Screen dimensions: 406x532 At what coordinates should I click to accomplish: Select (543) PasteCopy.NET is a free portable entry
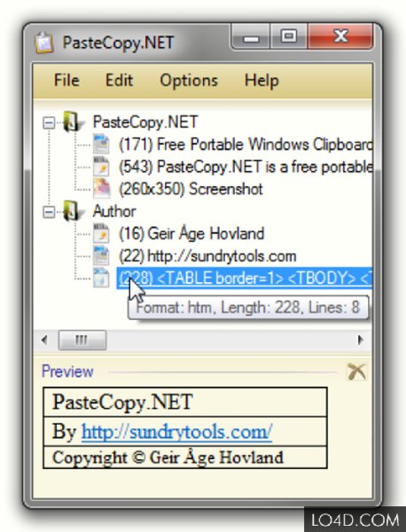coord(246,167)
